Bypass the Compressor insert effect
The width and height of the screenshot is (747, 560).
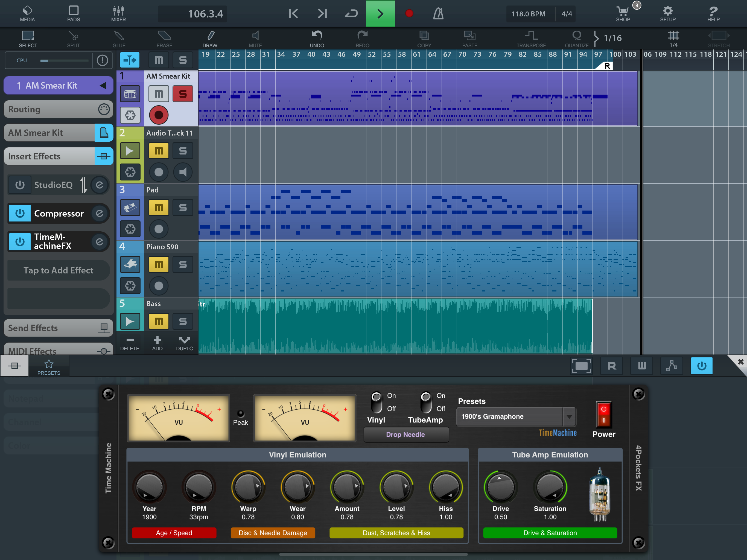point(20,214)
